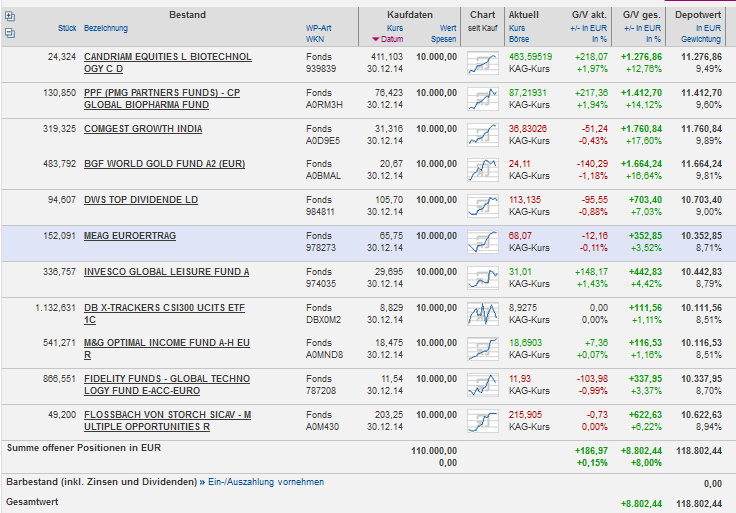Open the CANDRIAM EQUITIES L BIOTECHNOLOGY link
Image resolution: width=736 pixels, height=513 pixels.
coord(168,63)
